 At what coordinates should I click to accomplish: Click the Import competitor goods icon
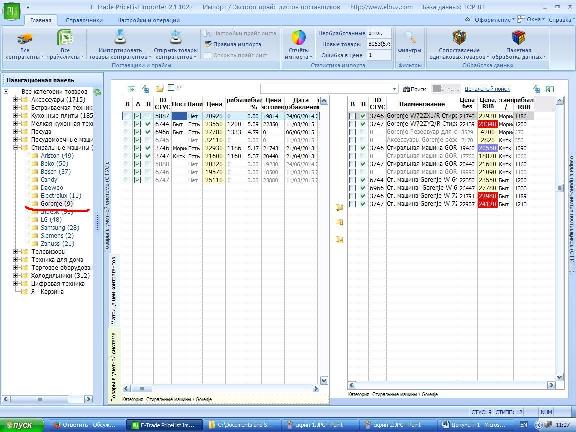tap(120, 36)
